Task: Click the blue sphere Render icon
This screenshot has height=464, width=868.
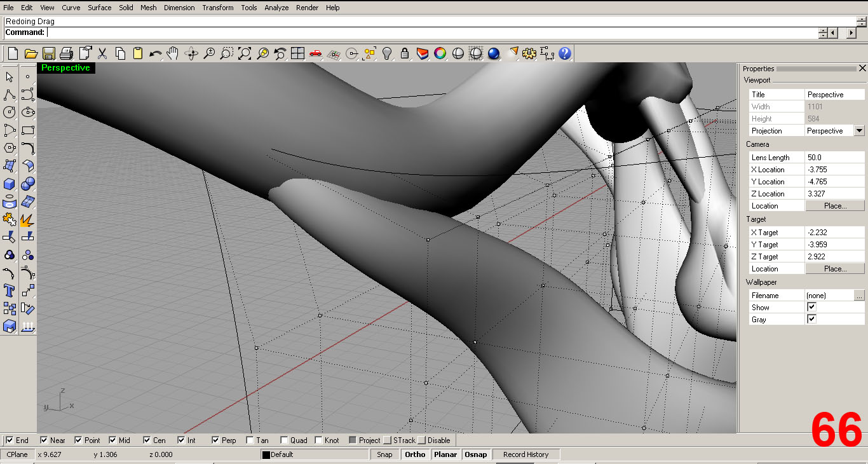Action: (x=494, y=54)
